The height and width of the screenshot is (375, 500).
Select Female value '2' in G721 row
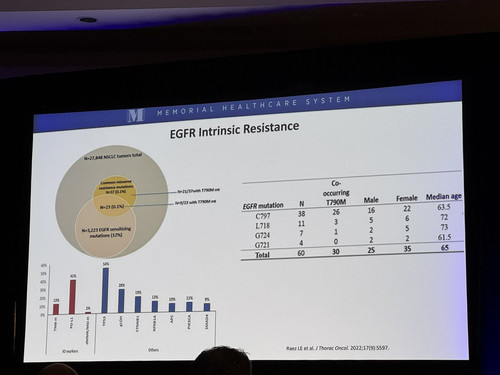point(407,239)
